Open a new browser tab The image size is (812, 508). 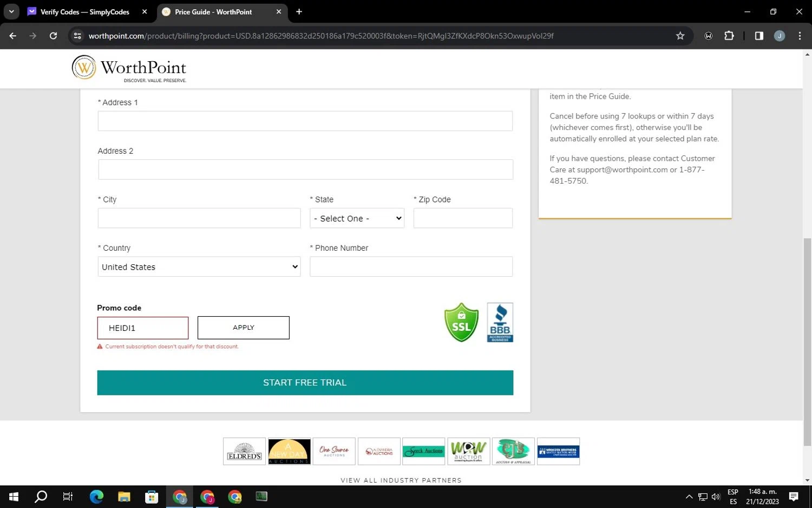click(299, 11)
